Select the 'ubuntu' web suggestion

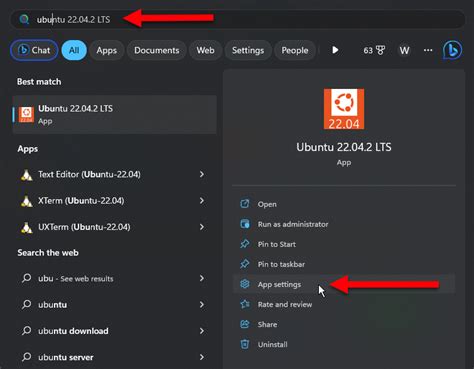point(113,305)
